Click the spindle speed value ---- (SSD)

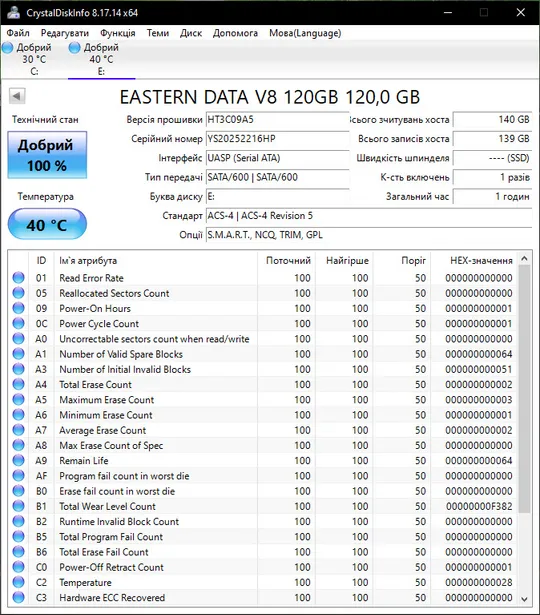(493, 158)
